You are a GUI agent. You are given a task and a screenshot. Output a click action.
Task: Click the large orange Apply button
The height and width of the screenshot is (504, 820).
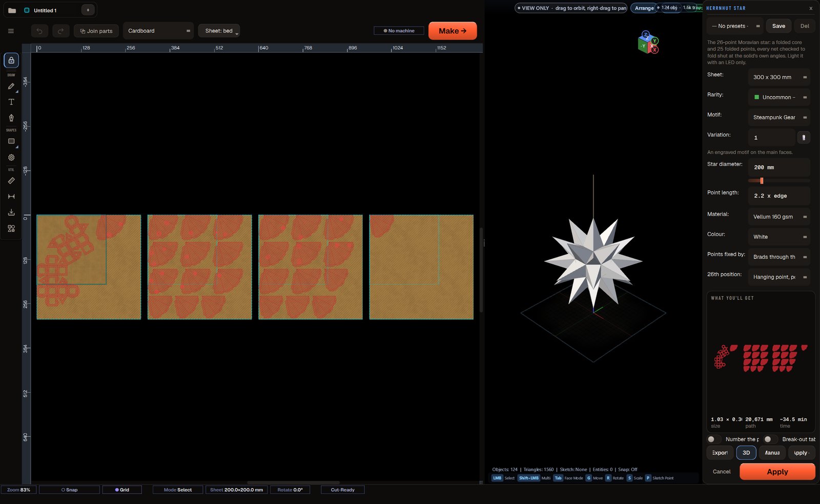click(777, 472)
